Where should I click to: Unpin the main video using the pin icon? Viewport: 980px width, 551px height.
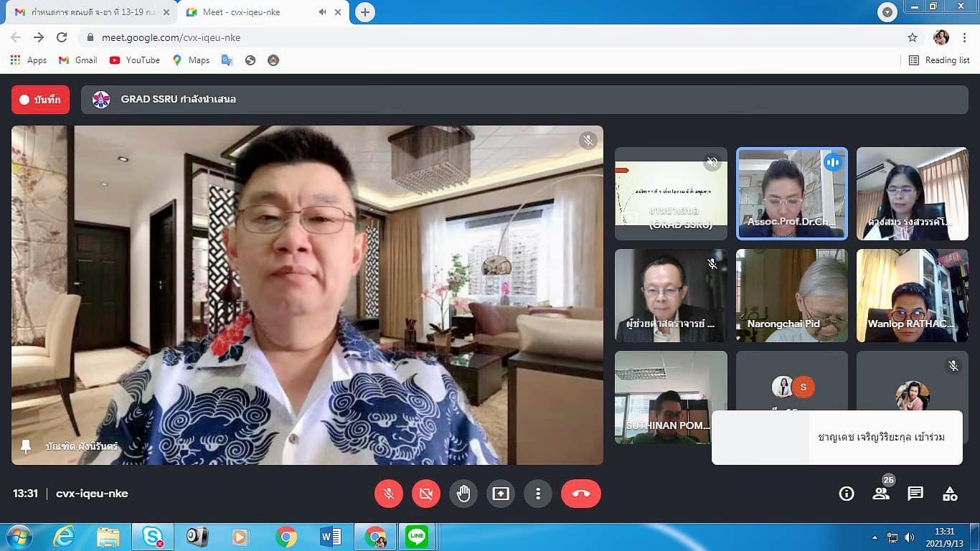click(27, 446)
